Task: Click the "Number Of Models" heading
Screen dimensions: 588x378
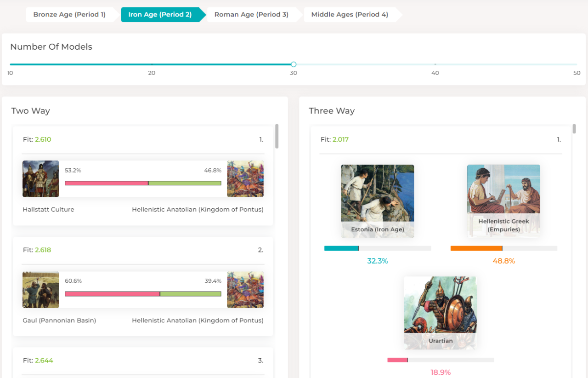Action: point(51,47)
